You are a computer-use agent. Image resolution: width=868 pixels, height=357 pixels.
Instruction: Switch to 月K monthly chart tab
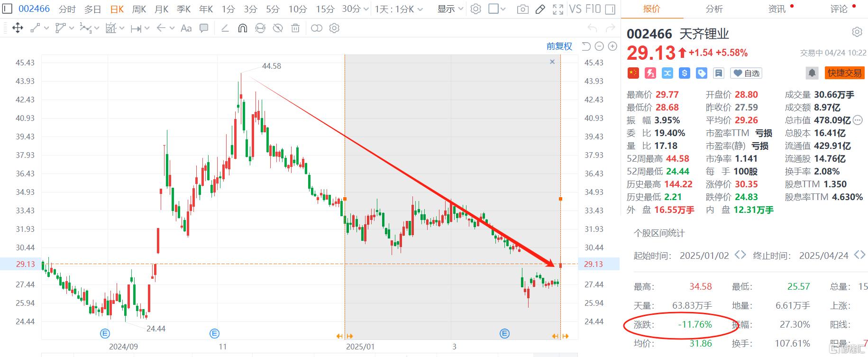tap(161, 9)
